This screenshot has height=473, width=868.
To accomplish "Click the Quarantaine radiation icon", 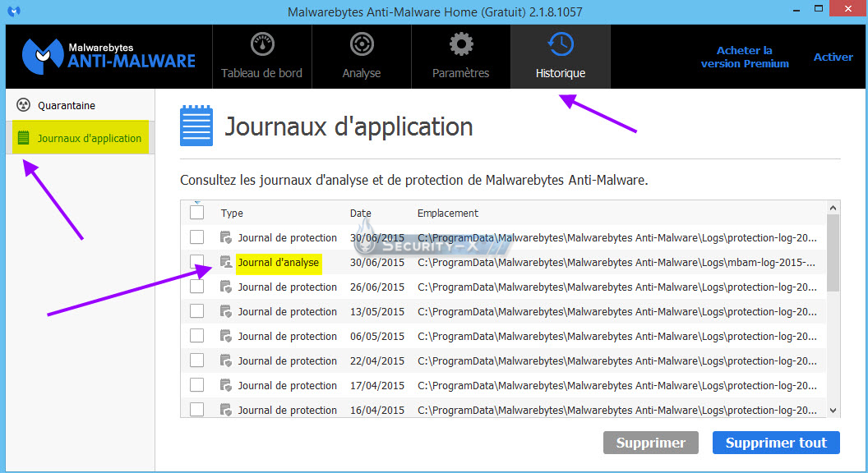I will 23,104.
